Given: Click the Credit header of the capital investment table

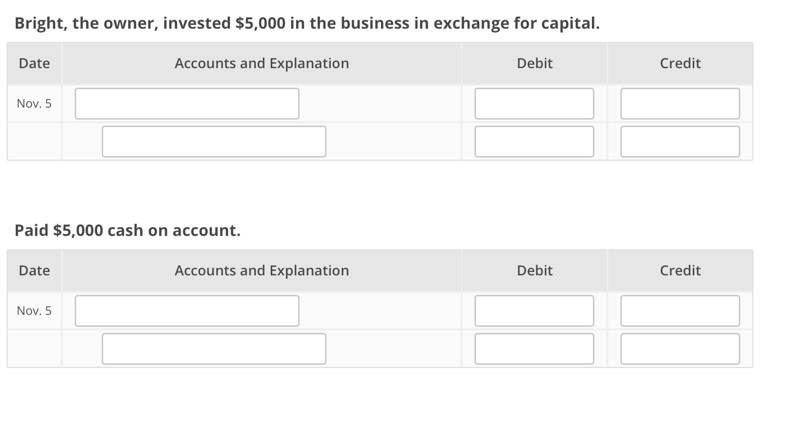Looking at the screenshot, I should tap(680, 63).
